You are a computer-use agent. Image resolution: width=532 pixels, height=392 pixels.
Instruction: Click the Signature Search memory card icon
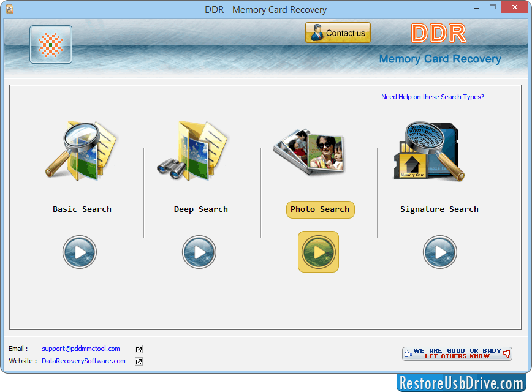pos(429,151)
